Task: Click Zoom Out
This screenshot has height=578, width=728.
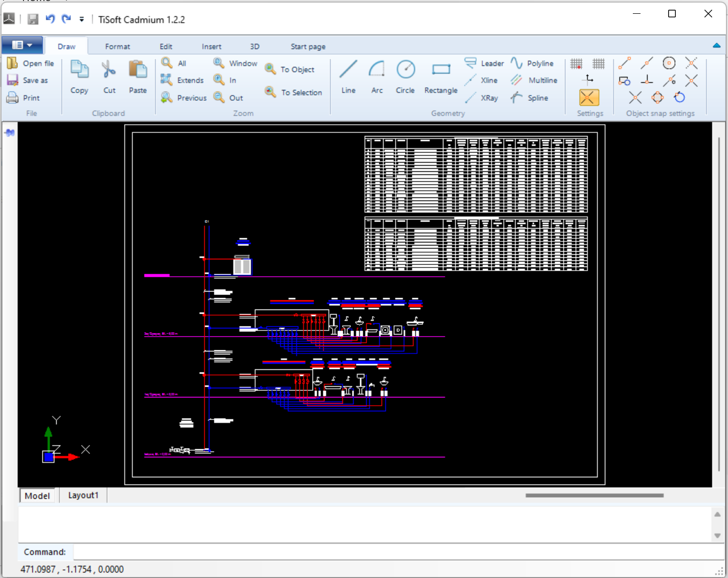Action: coord(228,98)
